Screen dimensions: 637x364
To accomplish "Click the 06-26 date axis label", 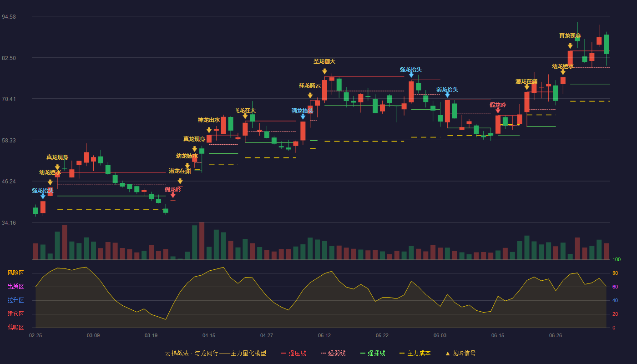I will [556, 335].
